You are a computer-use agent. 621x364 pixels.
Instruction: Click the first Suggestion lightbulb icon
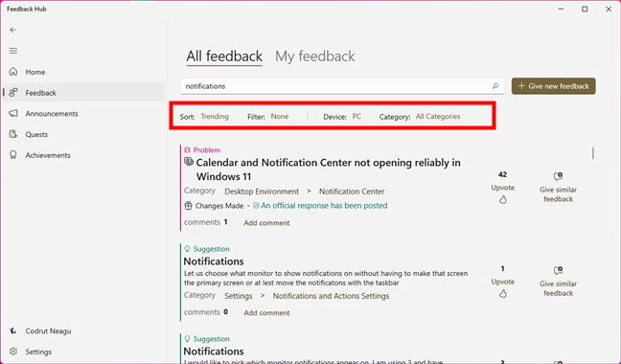point(187,249)
